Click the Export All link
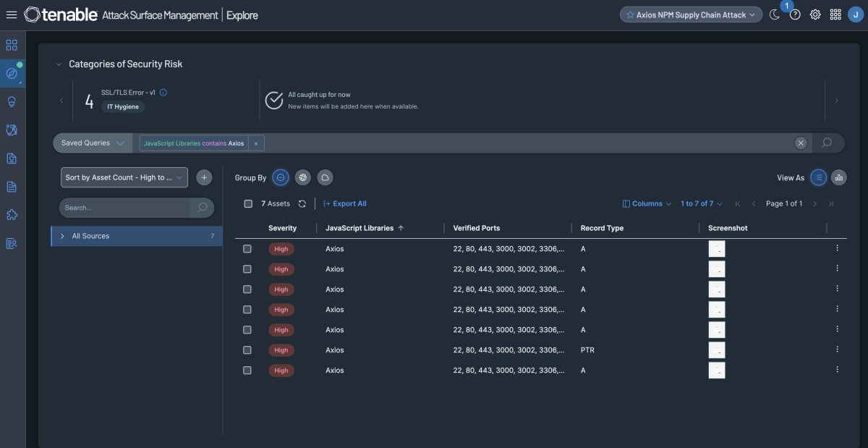 pyautogui.click(x=344, y=203)
